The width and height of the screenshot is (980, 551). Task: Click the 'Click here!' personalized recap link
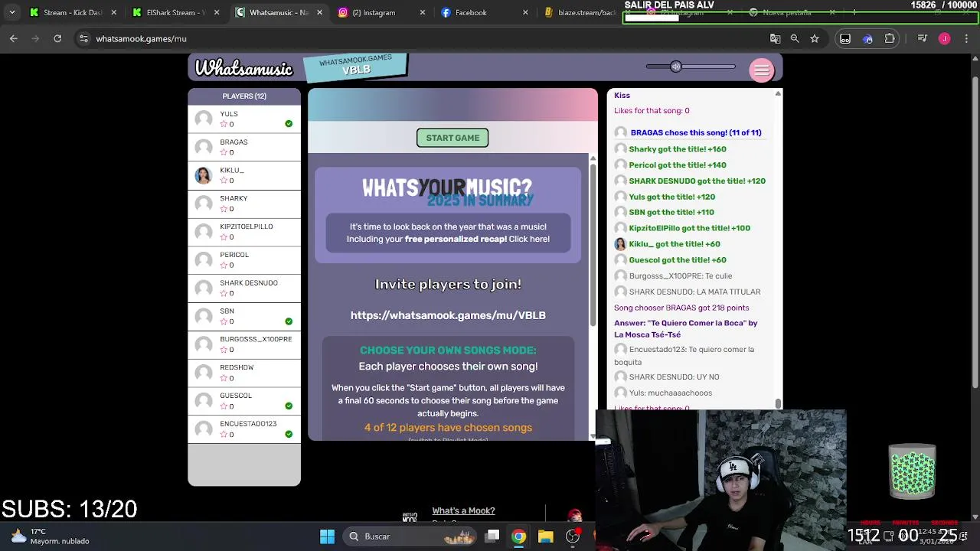tap(529, 239)
